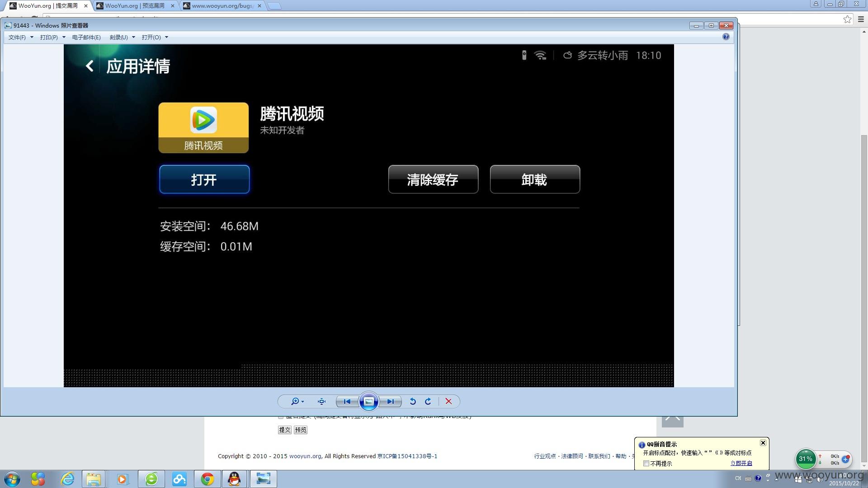Open the 联系我们 footer link
Screen dimensions: 868x488
point(599,456)
